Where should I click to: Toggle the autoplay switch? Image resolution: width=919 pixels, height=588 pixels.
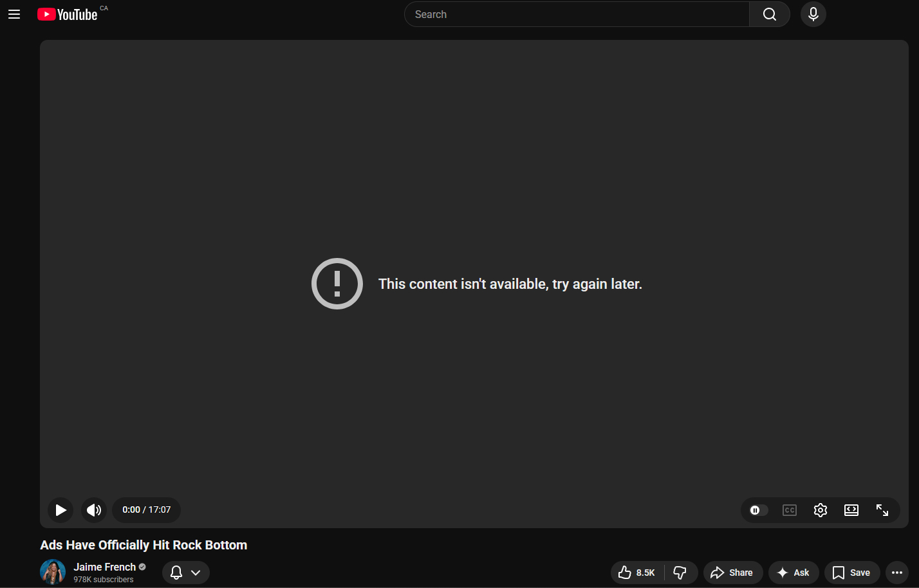tap(758, 510)
